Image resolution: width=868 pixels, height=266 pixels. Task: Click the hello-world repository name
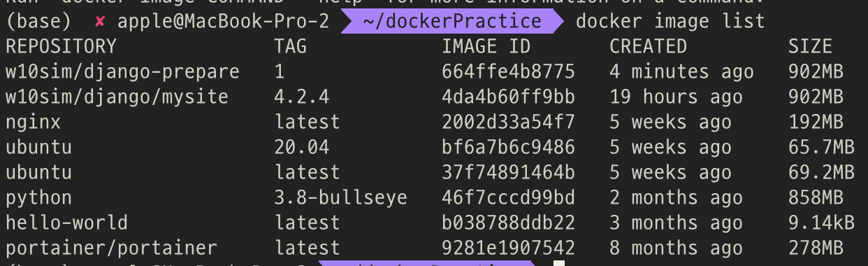(x=66, y=223)
